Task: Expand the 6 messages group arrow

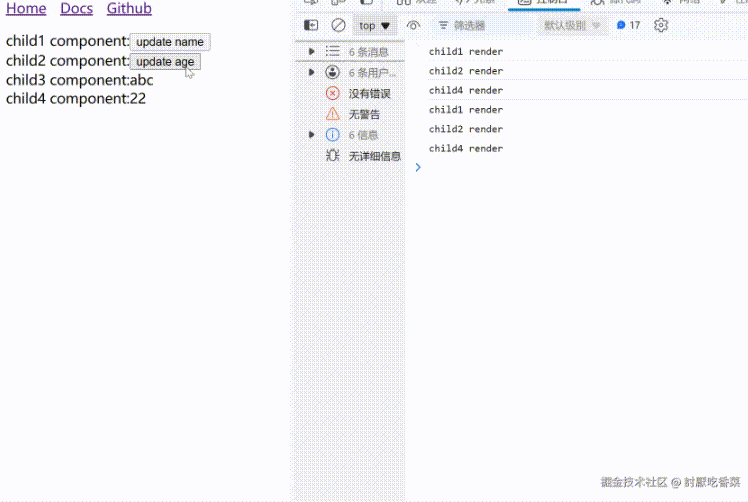Action: click(312, 52)
